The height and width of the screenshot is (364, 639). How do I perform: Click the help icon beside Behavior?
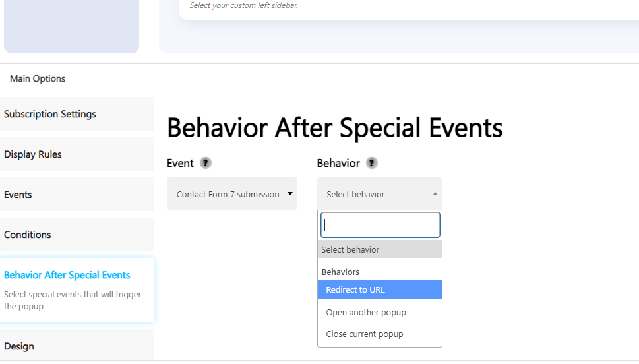pos(372,163)
